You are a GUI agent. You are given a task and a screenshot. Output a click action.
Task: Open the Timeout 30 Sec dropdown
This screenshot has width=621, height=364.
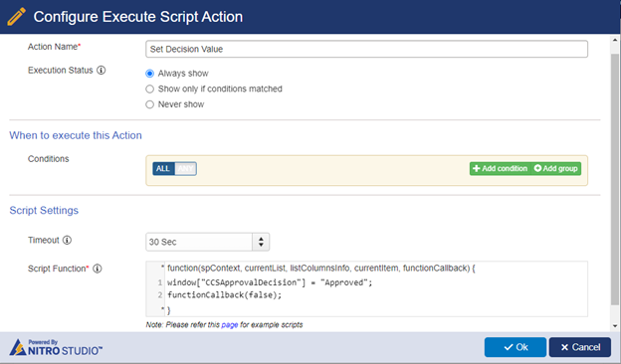tap(199, 242)
